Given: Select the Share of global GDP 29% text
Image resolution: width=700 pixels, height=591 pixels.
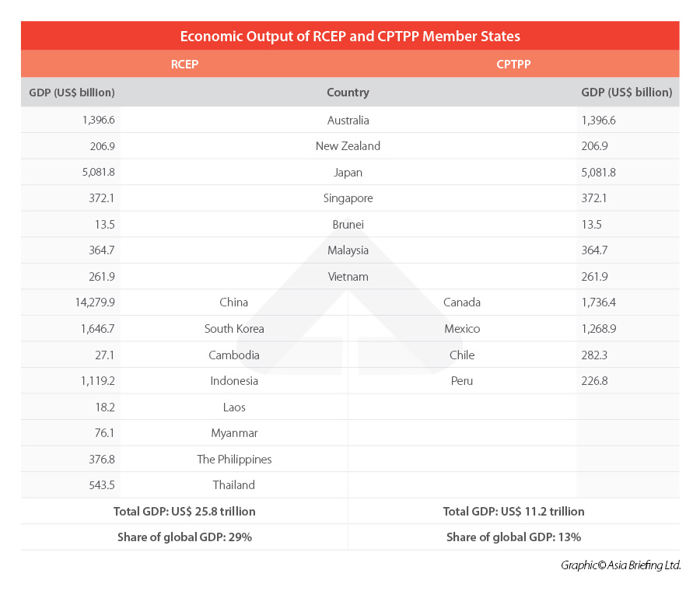Looking at the screenshot, I should point(184,537).
